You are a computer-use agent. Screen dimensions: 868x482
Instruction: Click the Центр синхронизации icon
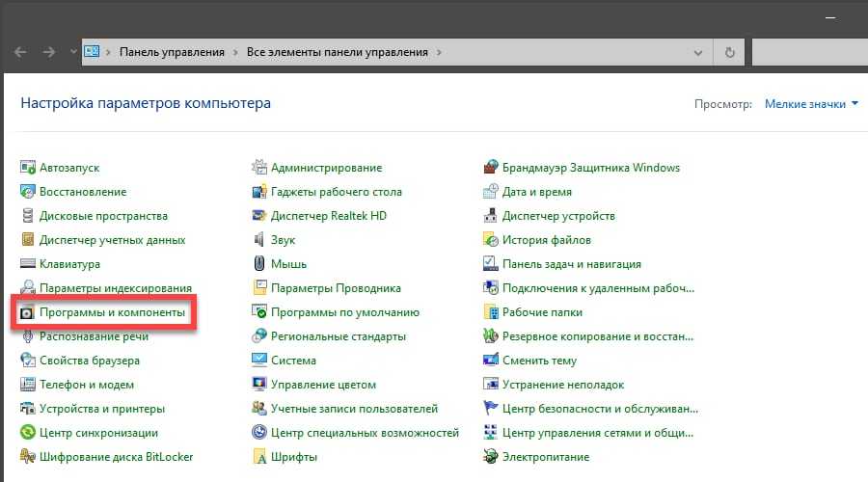click(28, 432)
